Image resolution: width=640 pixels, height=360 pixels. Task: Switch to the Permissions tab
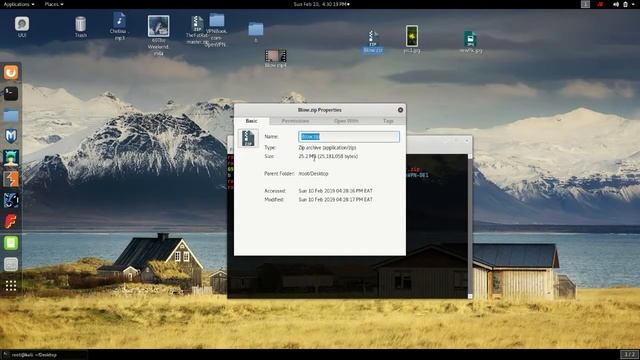coord(296,121)
